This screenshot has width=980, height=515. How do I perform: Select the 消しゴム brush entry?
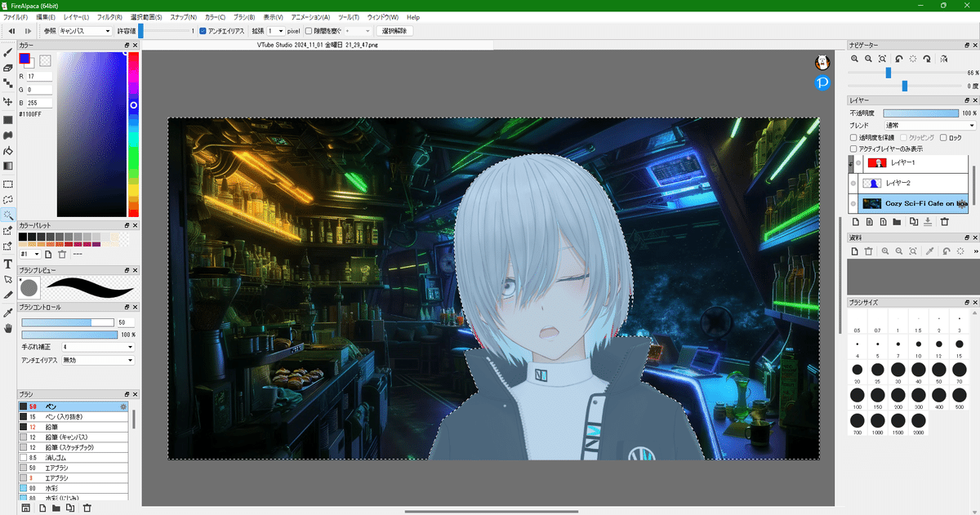73,458
